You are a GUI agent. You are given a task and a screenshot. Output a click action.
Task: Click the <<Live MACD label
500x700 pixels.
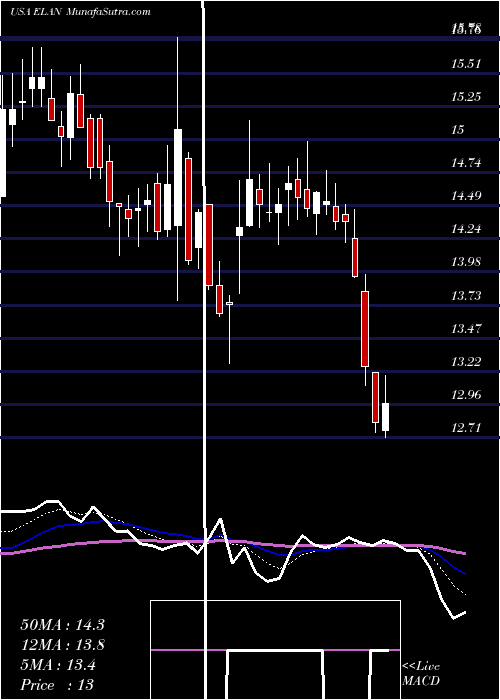pyautogui.click(x=421, y=673)
